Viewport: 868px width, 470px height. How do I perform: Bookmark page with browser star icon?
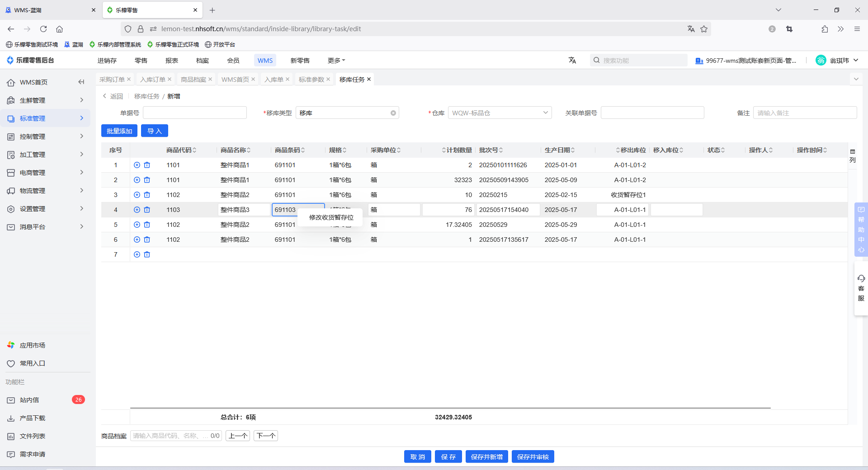[x=704, y=29]
